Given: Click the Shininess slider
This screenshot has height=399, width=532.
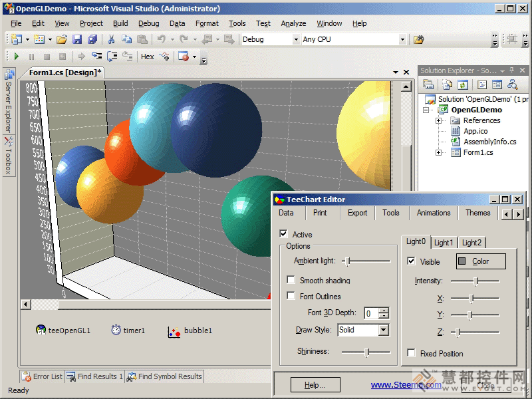Looking at the screenshot, I should pyautogui.click(x=366, y=352).
